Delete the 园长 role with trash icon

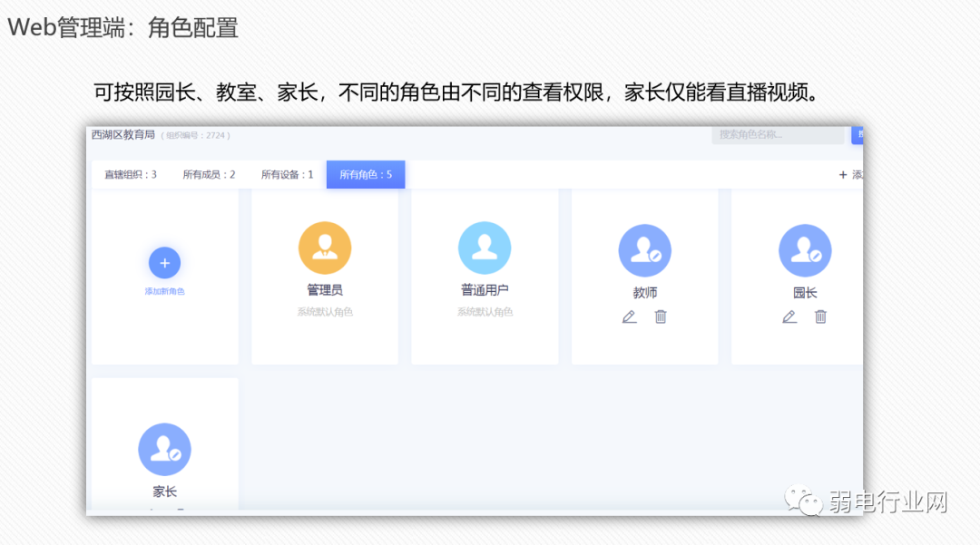[820, 317]
